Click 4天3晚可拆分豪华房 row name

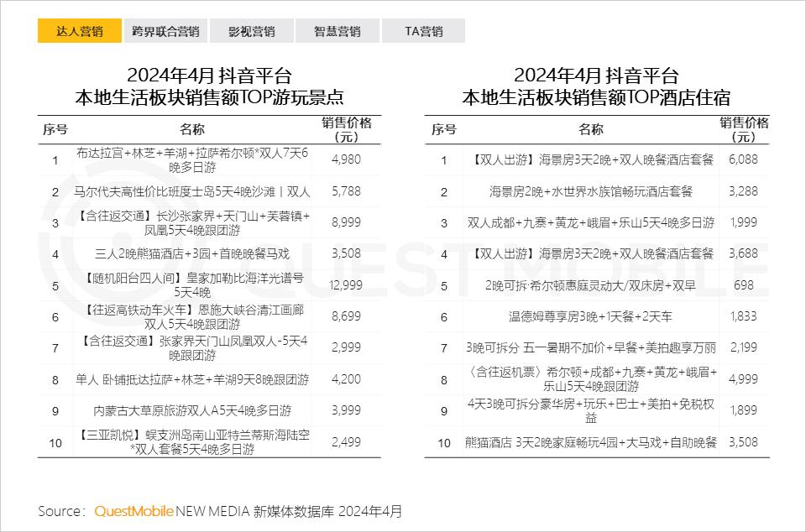[x=591, y=411]
